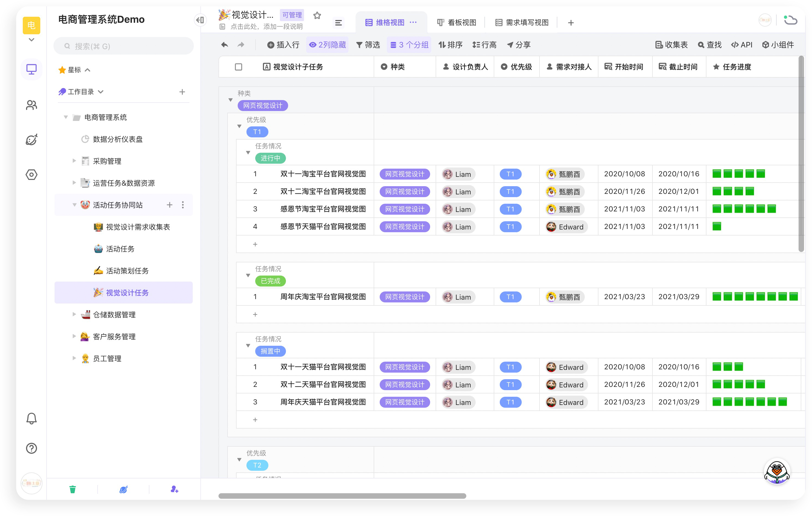The image size is (812, 516).
Task: Toggle the 2列隐藏 hidden columns button
Action: [x=327, y=44]
